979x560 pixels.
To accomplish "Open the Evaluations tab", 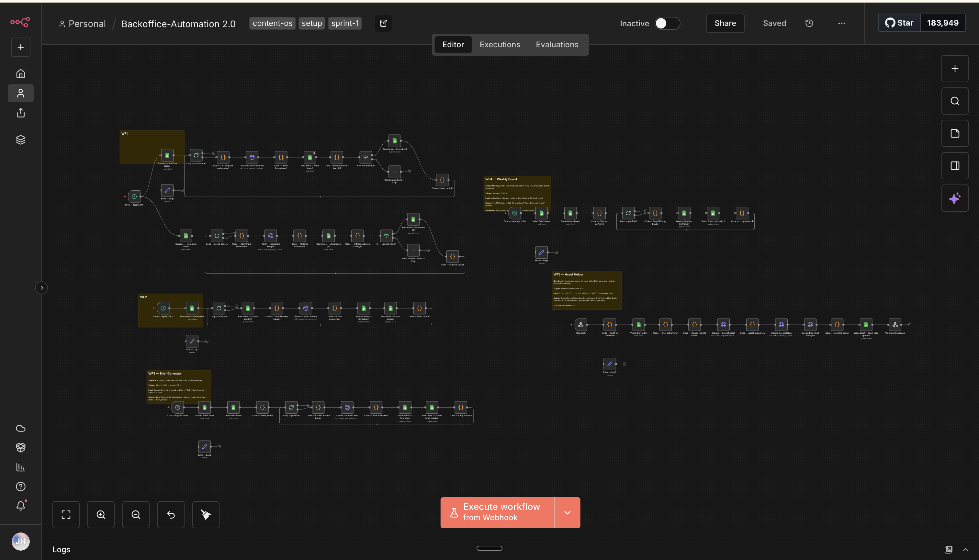I will pyautogui.click(x=557, y=44).
